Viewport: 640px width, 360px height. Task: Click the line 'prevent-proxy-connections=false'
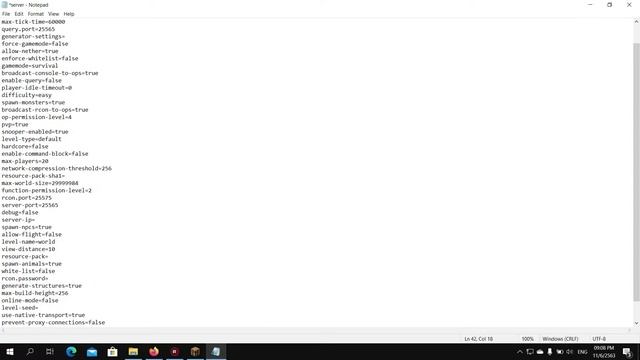(53, 322)
